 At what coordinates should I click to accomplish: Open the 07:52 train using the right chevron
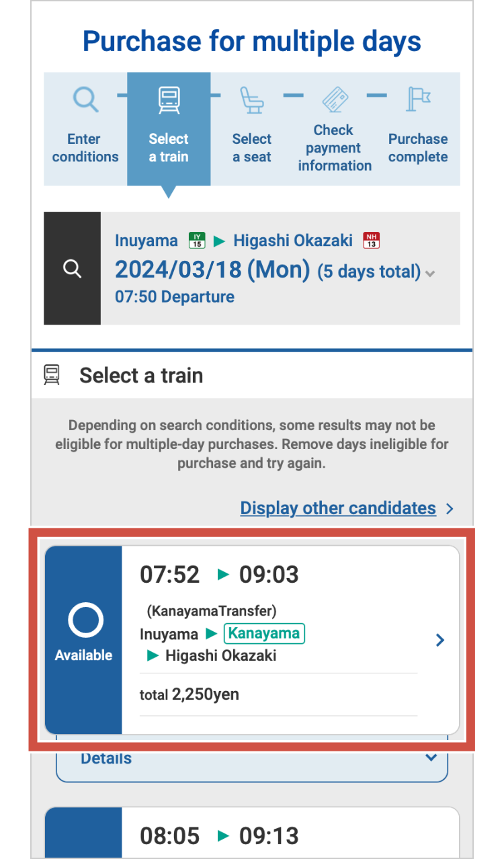pos(440,640)
